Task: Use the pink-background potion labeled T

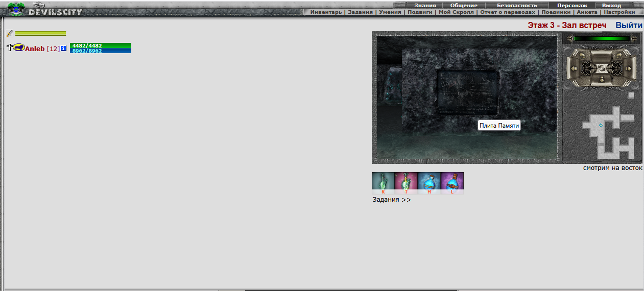Action: (x=406, y=182)
